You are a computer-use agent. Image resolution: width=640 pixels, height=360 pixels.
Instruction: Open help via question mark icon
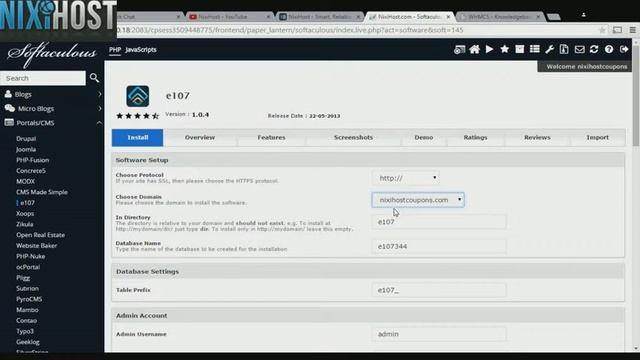click(x=609, y=49)
